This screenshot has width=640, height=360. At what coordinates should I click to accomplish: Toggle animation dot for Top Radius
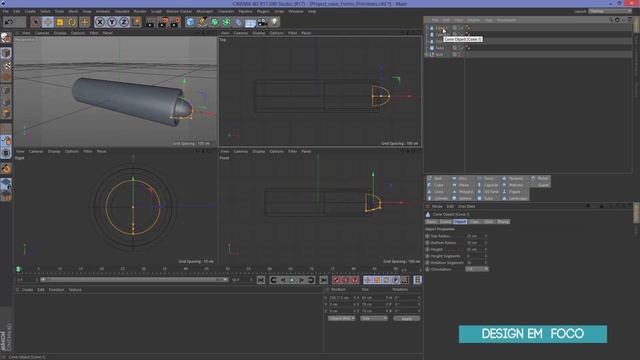coord(427,236)
